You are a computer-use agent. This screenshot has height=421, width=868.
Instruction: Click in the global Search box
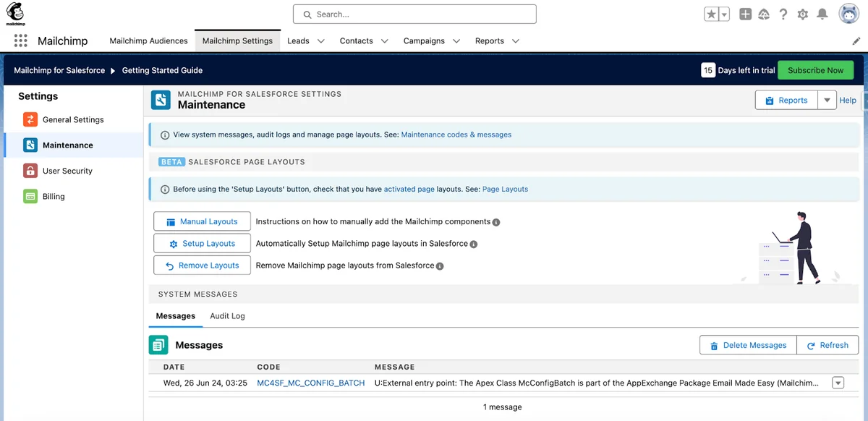(414, 14)
